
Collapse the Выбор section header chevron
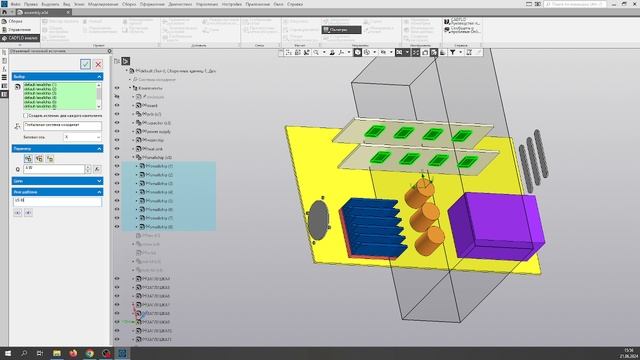99,77
